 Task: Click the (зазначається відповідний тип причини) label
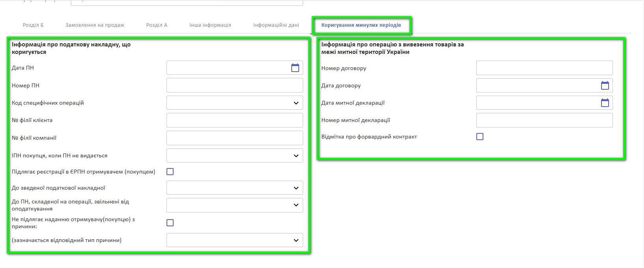[67, 240]
